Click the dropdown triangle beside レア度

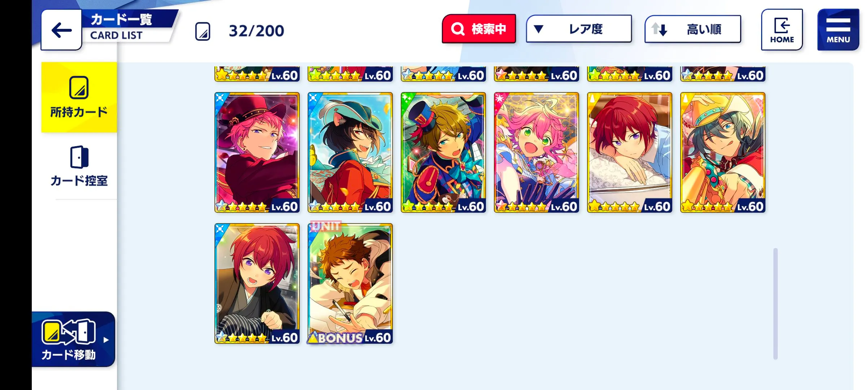coord(538,29)
